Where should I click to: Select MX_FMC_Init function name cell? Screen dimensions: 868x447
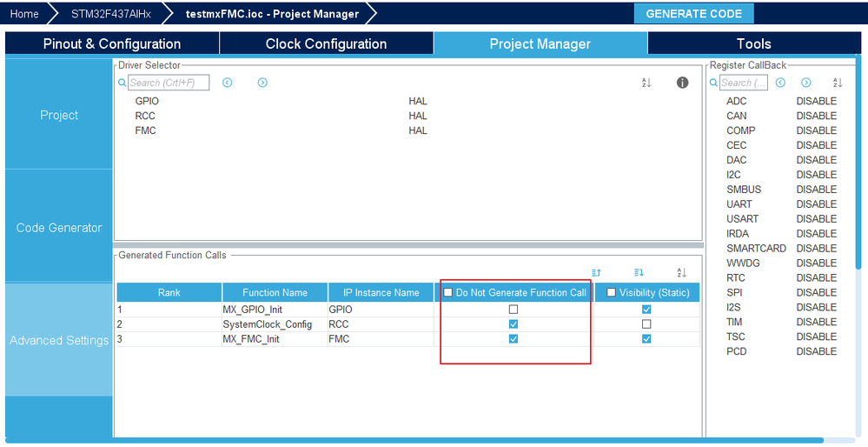pyautogui.click(x=275, y=339)
